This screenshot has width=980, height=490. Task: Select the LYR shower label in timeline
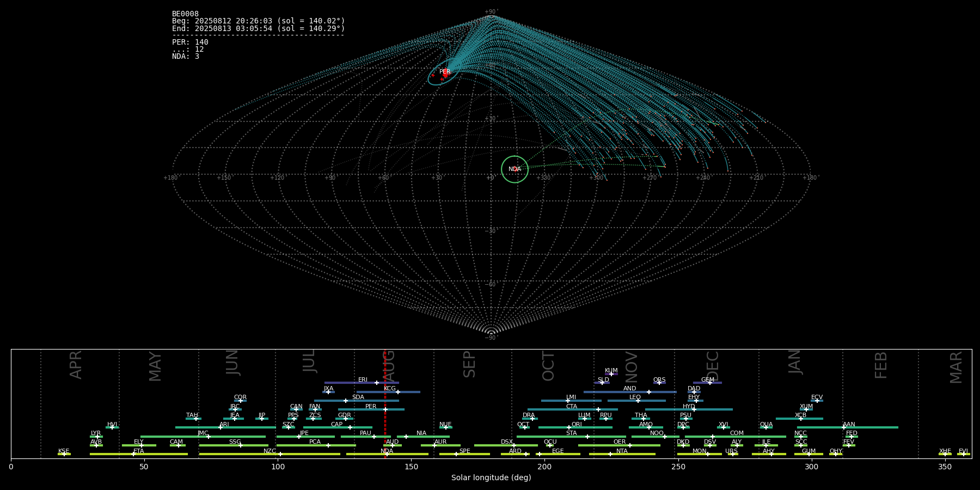pos(96,433)
